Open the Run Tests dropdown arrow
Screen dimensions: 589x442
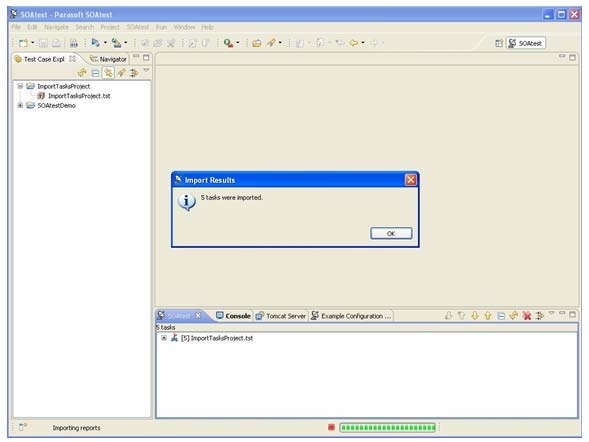pos(105,43)
